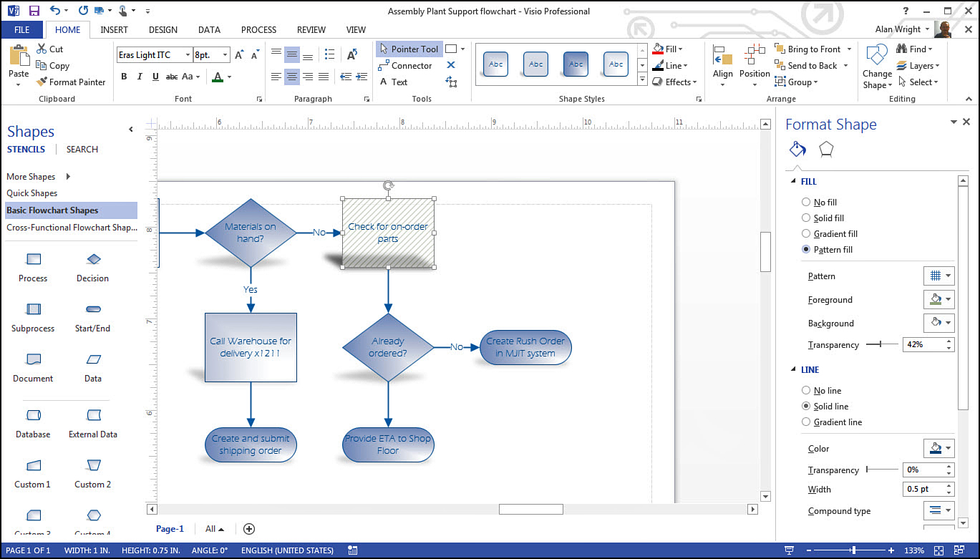This screenshot has height=559, width=980.
Task: Adjust the fill Transparency slider
Action: (x=882, y=345)
